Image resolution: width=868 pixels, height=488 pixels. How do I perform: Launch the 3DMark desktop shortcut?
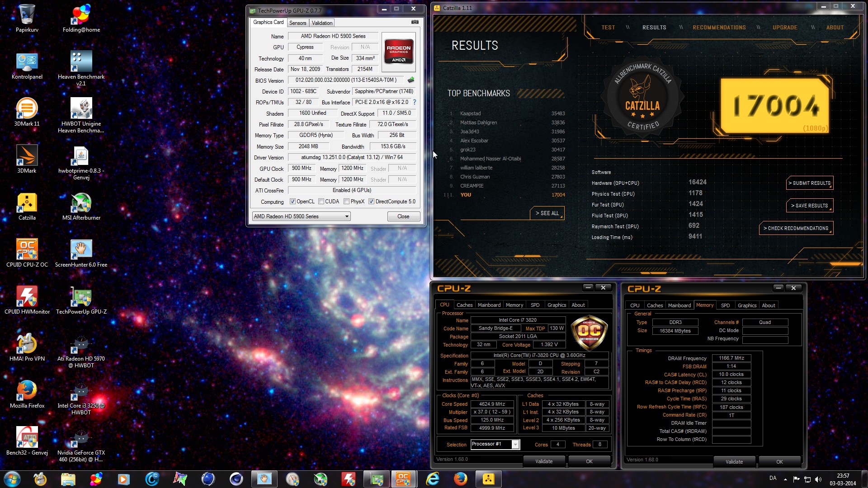click(x=27, y=159)
